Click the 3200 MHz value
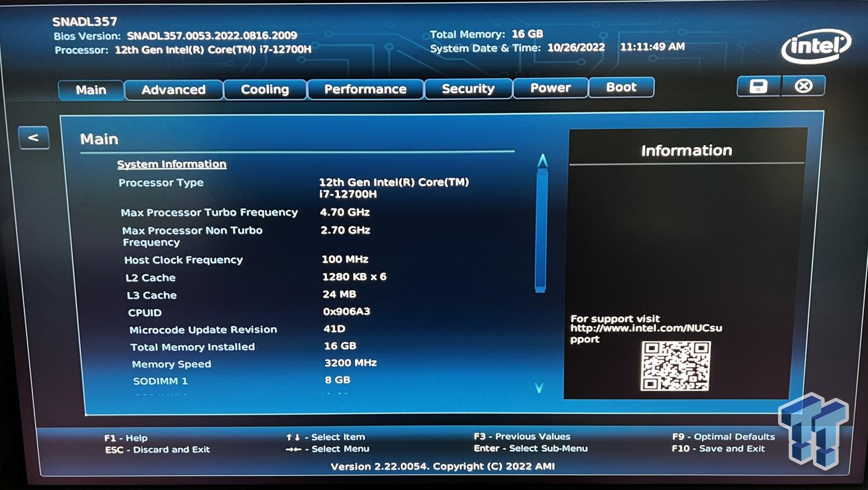This screenshot has height=490, width=868. pyautogui.click(x=351, y=363)
